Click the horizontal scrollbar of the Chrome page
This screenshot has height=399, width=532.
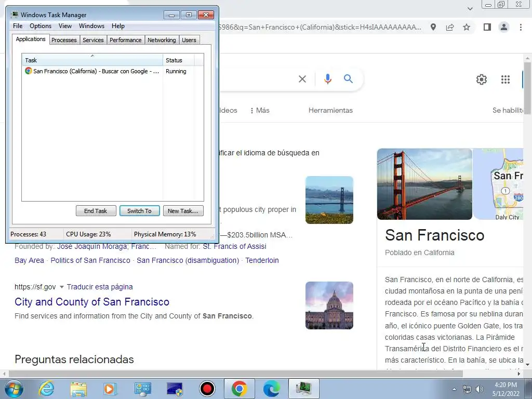pyautogui.click(x=236, y=374)
